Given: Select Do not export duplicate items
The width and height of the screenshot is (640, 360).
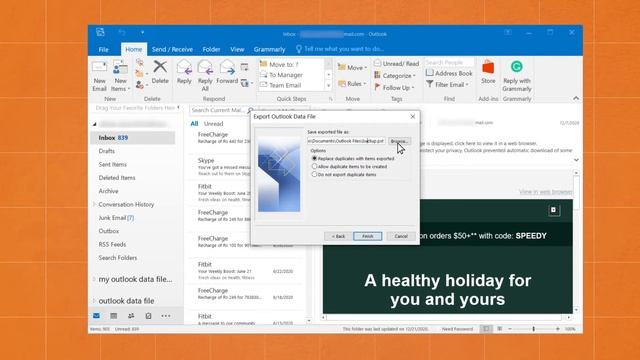Looking at the screenshot, I should tap(314, 174).
